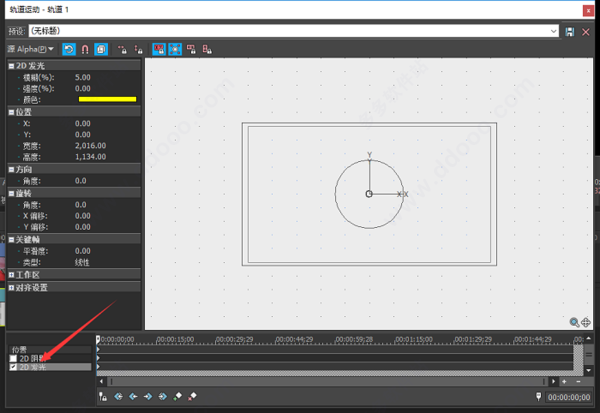
Task: Jump to the First Keyframe
Action: tap(119, 397)
